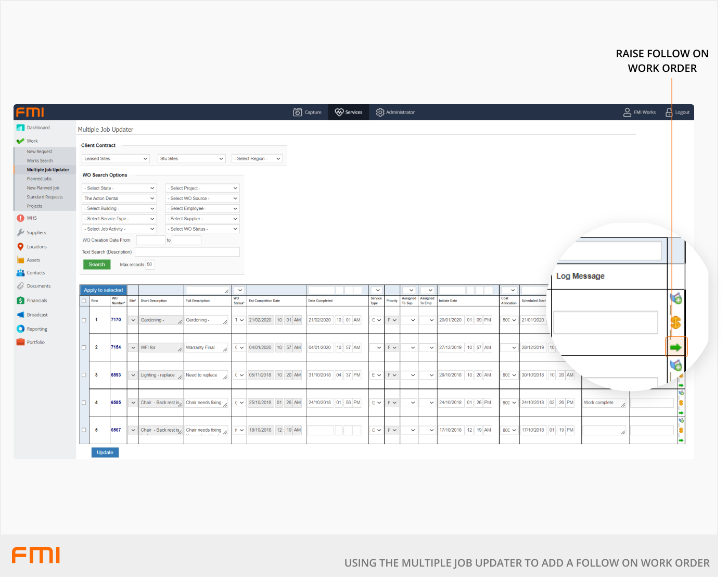Click the Suppliers wrench icon
The width and height of the screenshot is (728, 577).
pyautogui.click(x=20, y=233)
